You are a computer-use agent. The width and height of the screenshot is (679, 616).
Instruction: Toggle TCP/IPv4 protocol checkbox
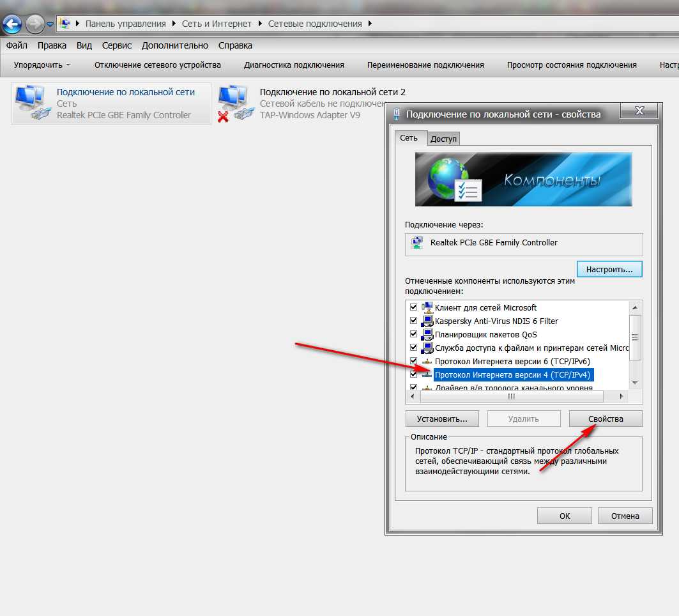[x=413, y=374]
